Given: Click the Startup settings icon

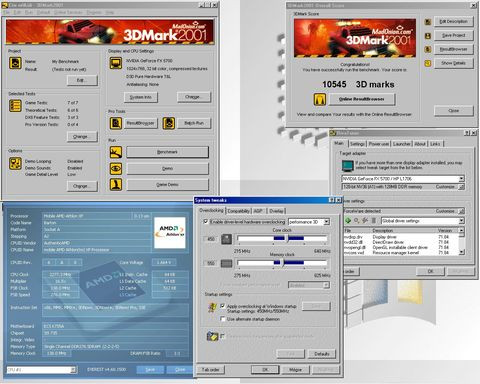Looking at the screenshot, I should click(x=212, y=307).
